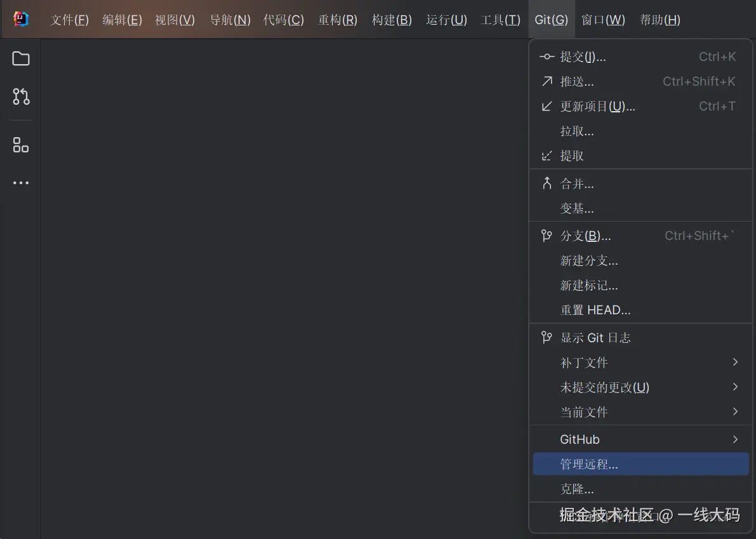Image resolution: width=756 pixels, height=539 pixels.
Task: Select the highlighted 管理远程... entry
Action: 640,464
